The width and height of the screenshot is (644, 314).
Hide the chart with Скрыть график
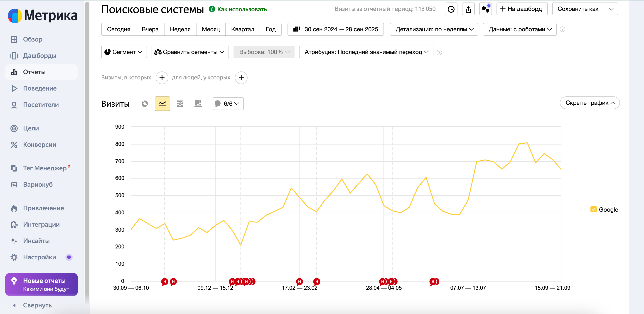tap(590, 103)
